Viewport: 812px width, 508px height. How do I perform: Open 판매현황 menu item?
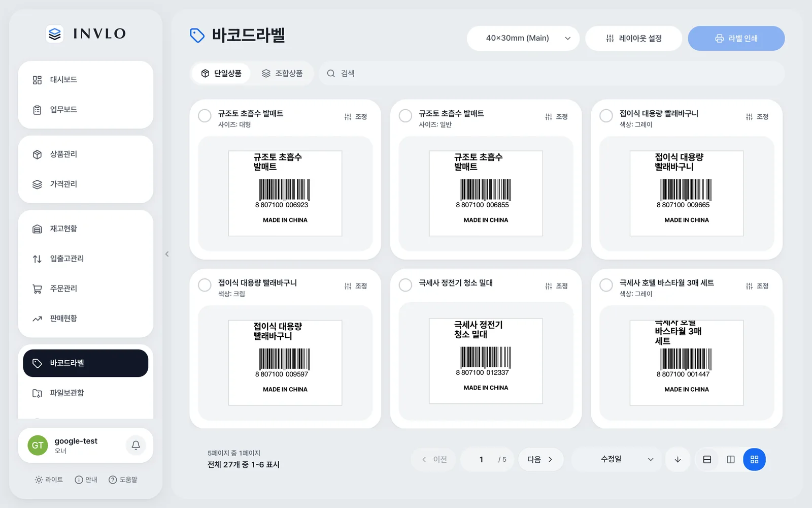pos(86,319)
